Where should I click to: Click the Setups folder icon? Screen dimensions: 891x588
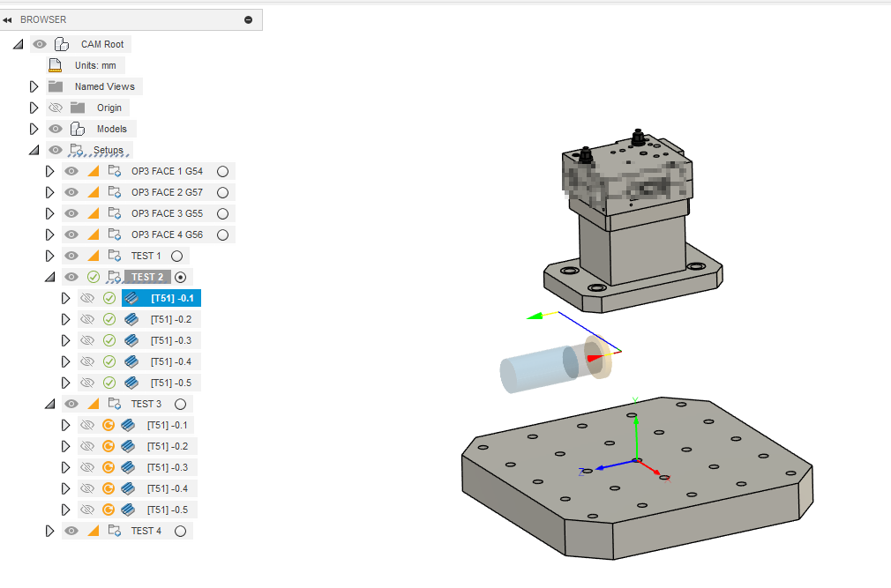(77, 149)
